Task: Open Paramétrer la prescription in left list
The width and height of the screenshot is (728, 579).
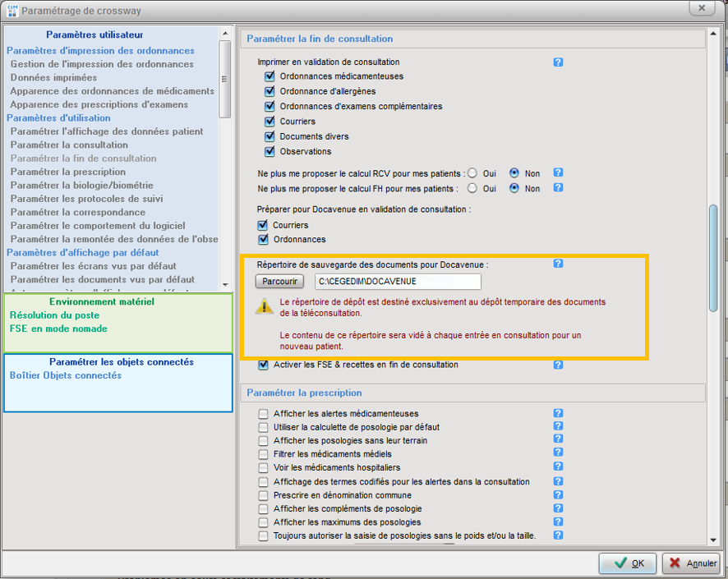Action: (67, 172)
